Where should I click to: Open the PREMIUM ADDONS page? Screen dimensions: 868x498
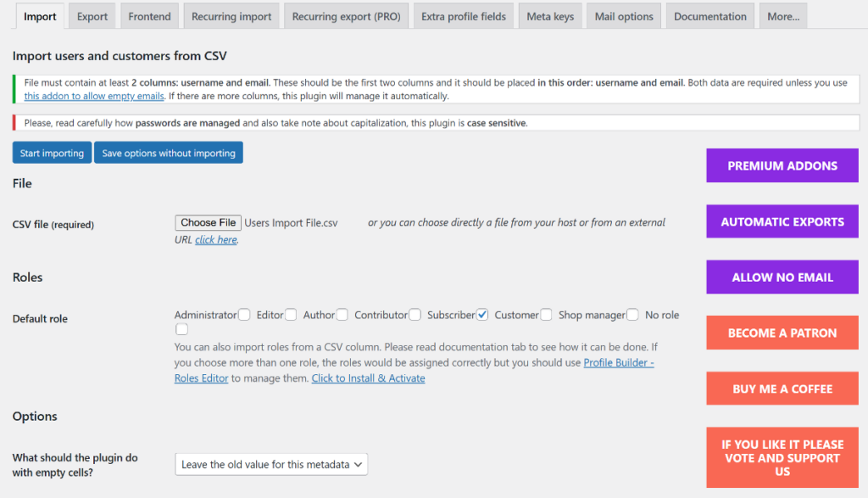pos(782,165)
